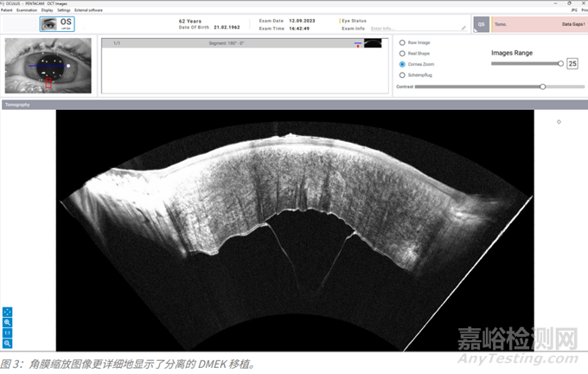Click the grey QS quality status icon
This screenshot has width=588, height=374.
480,25
